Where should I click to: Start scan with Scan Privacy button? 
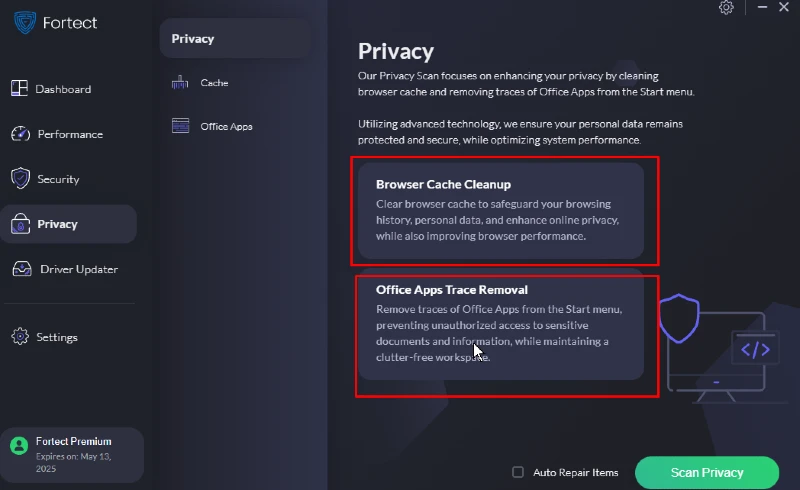coord(707,473)
